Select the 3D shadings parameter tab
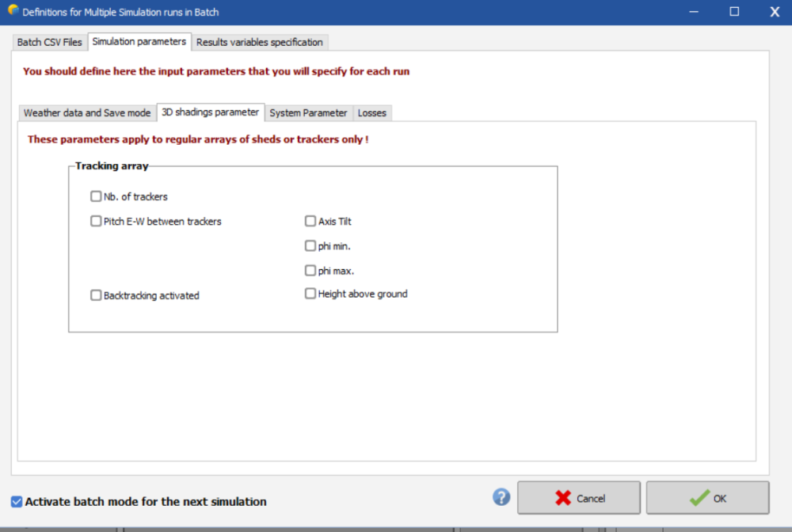 click(x=210, y=112)
